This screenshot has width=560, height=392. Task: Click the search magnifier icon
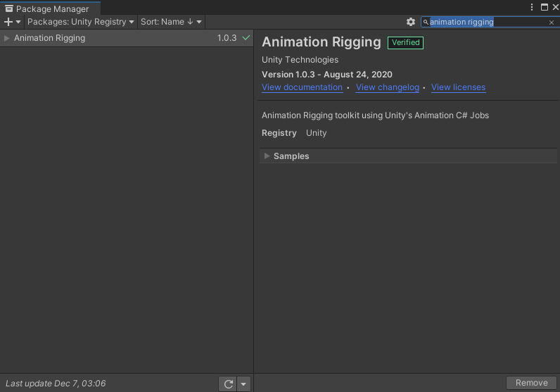[426, 22]
